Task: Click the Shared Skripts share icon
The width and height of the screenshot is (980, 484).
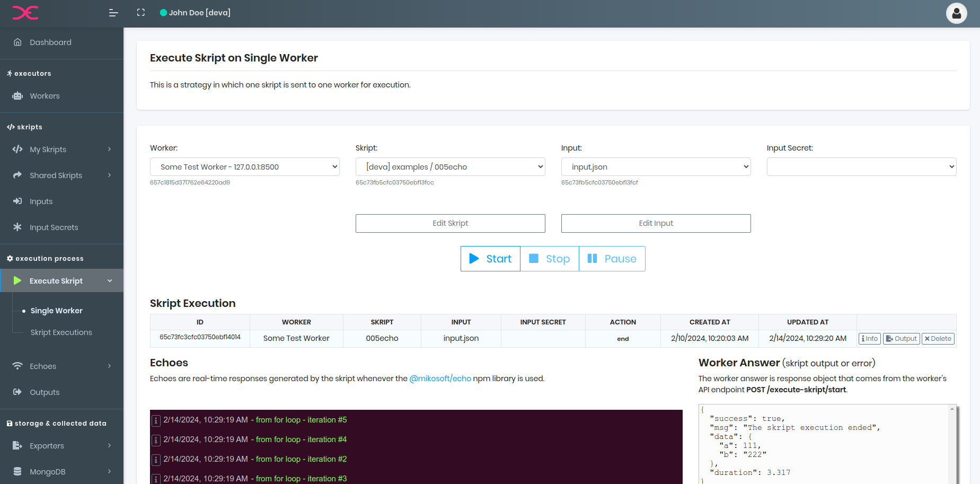Action: tap(17, 175)
